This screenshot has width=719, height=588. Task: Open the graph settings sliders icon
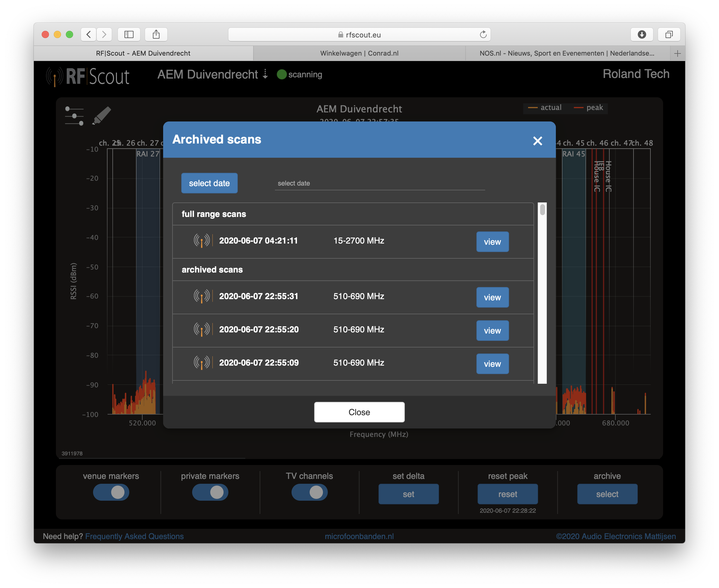(x=74, y=116)
